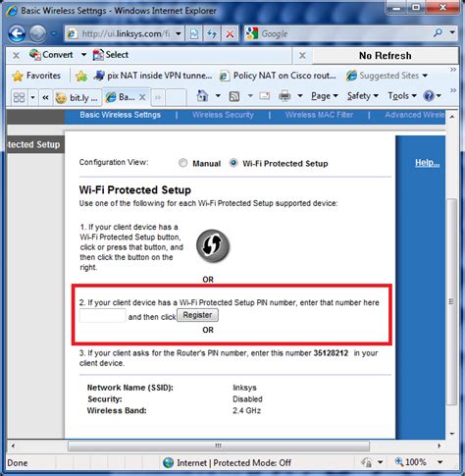Screen dimensions: 465x476
Task: Open the Page menu
Action: point(324,96)
